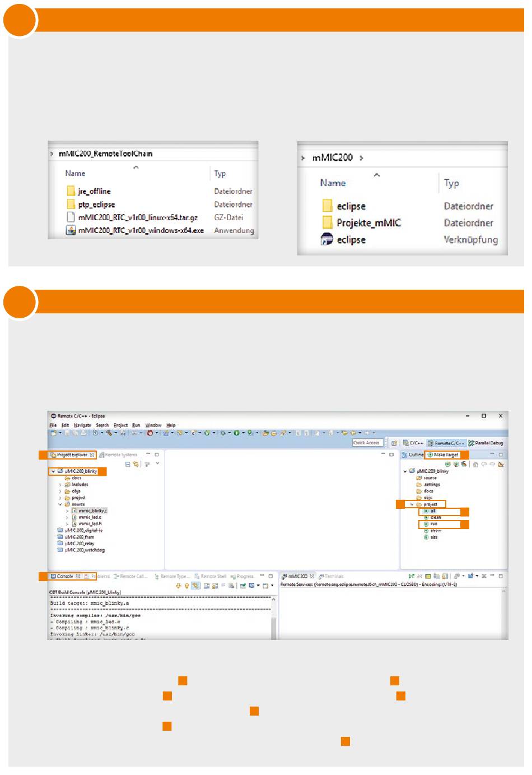The image size is (532, 775).
Task: Select the µMIC.200_relay project
Action: (x=76, y=544)
